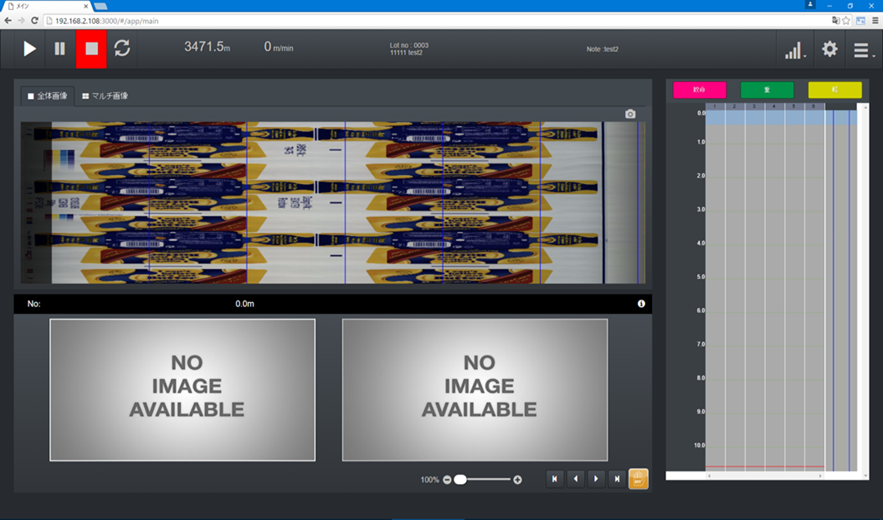
Task: Select the 全体画像 tab
Action: pyautogui.click(x=48, y=96)
